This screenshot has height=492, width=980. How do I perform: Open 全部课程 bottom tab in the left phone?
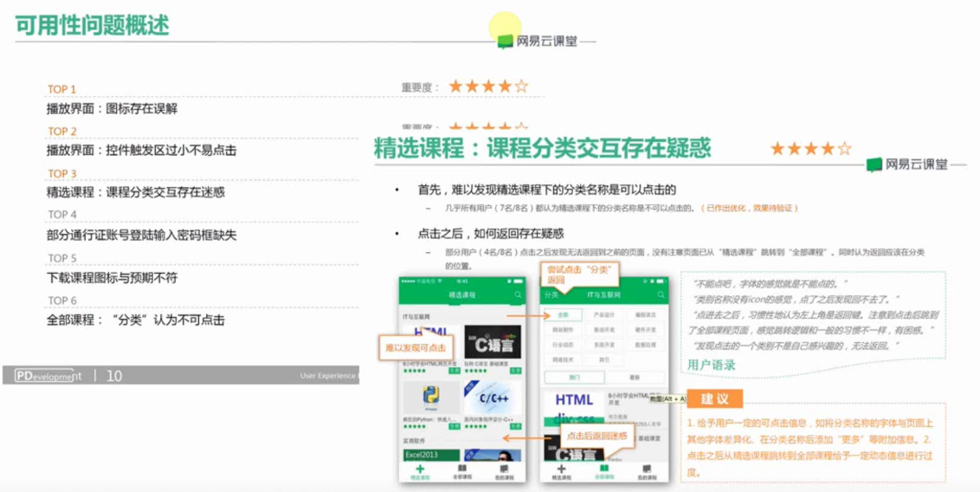coord(462,471)
